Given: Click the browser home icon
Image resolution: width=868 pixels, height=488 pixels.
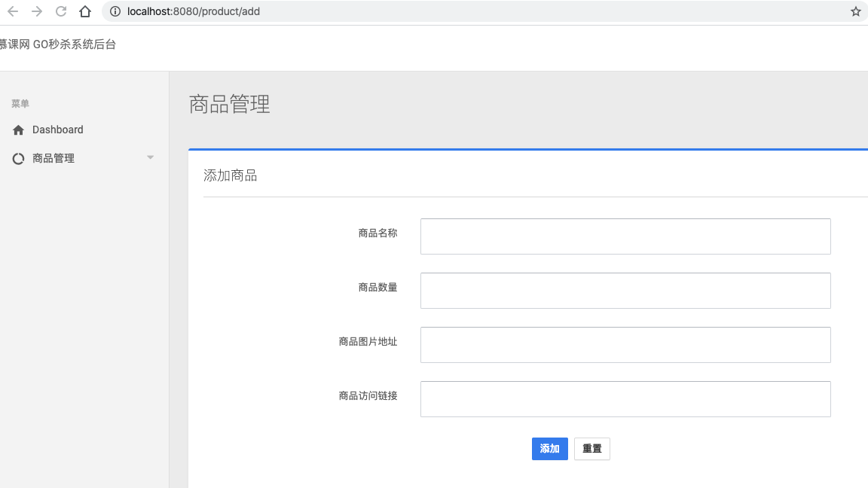Looking at the screenshot, I should (84, 11).
